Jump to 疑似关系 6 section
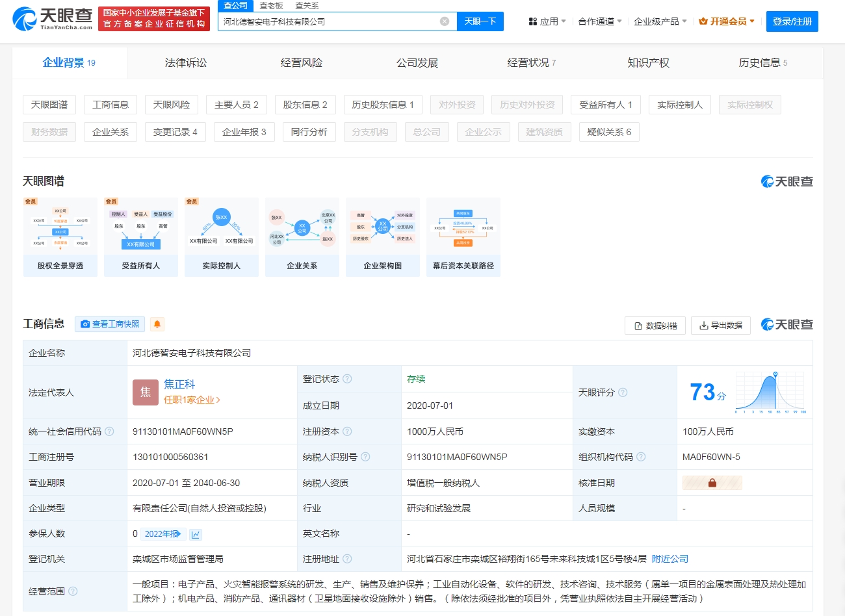 point(609,132)
